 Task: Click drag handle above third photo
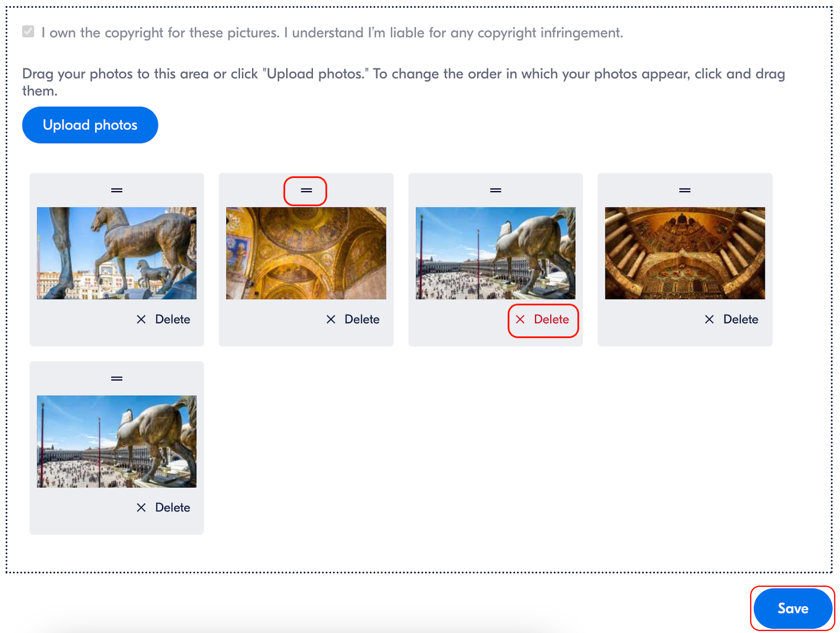tap(496, 190)
